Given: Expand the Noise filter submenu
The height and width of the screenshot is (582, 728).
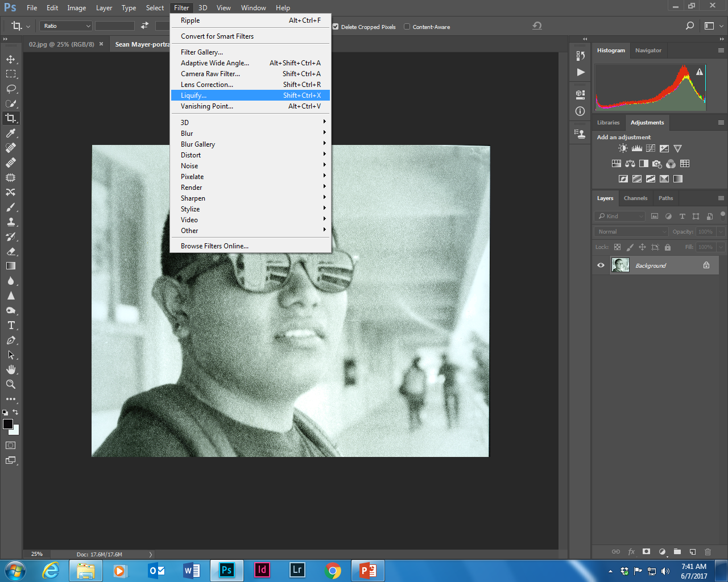Looking at the screenshot, I should pyautogui.click(x=251, y=166).
